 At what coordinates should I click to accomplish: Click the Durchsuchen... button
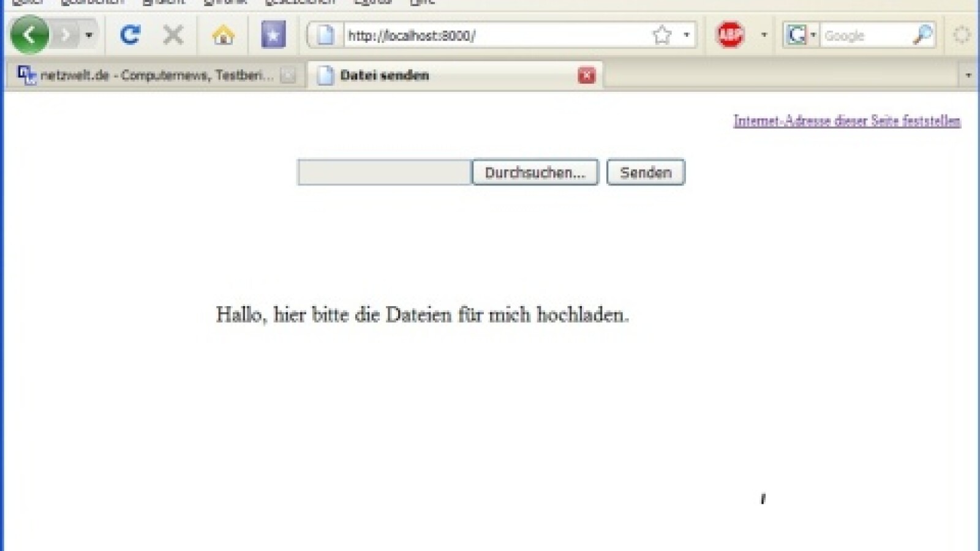[535, 173]
